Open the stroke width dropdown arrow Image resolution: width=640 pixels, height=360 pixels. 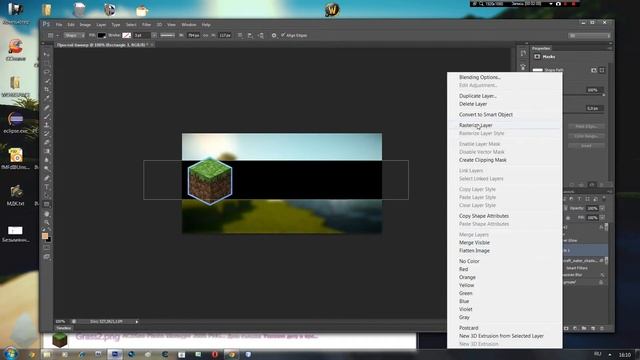tap(154, 36)
